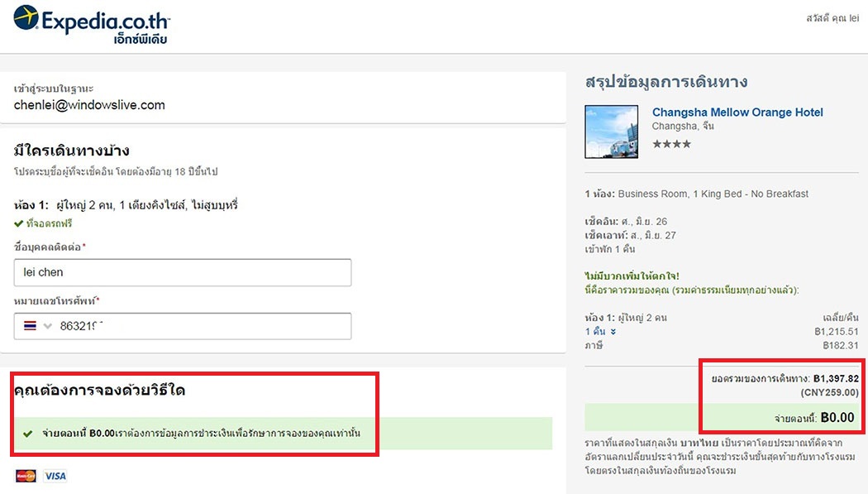Select the pay now ฿0.00 booking option
868x494 pixels.
click(x=283, y=433)
